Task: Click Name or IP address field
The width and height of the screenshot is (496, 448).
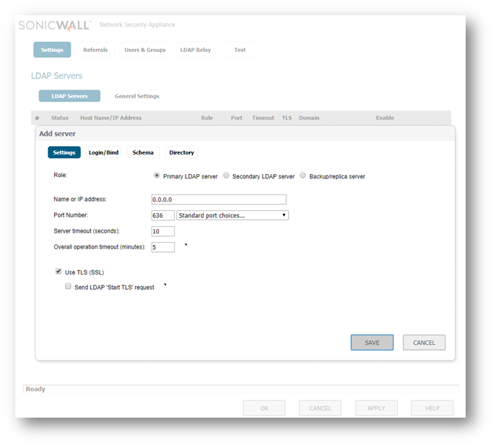Action: [x=219, y=199]
